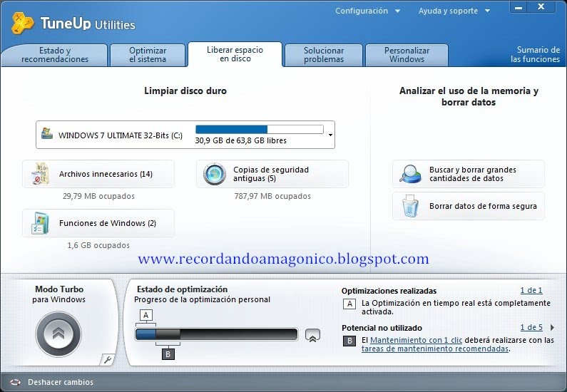567x392 pixels.
Task: Click the 1,6 GB ocupados text
Action: pyautogui.click(x=98, y=245)
